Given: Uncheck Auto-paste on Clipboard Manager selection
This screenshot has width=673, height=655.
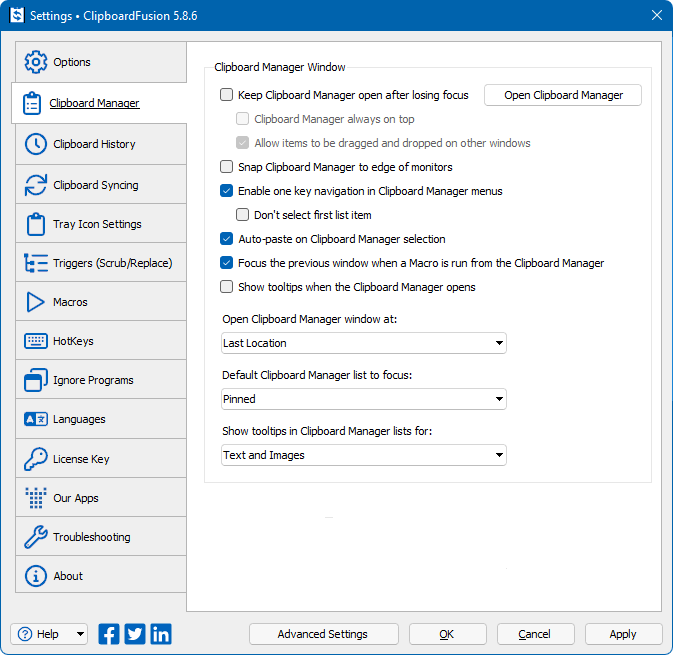Looking at the screenshot, I should [226, 239].
